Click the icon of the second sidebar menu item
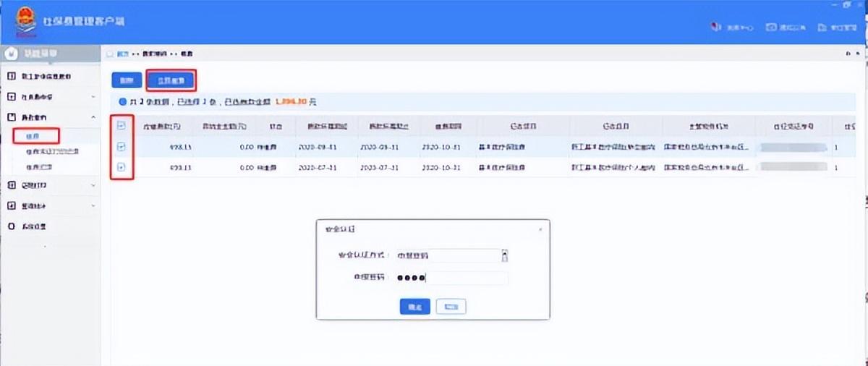The height and width of the screenshot is (366, 868). point(12,96)
